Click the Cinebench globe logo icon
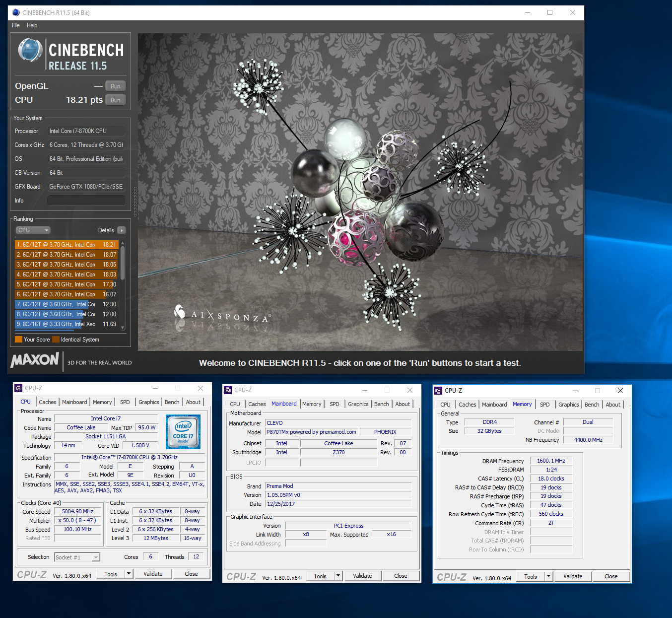This screenshot has width=672, height=618. pos(30,50)
